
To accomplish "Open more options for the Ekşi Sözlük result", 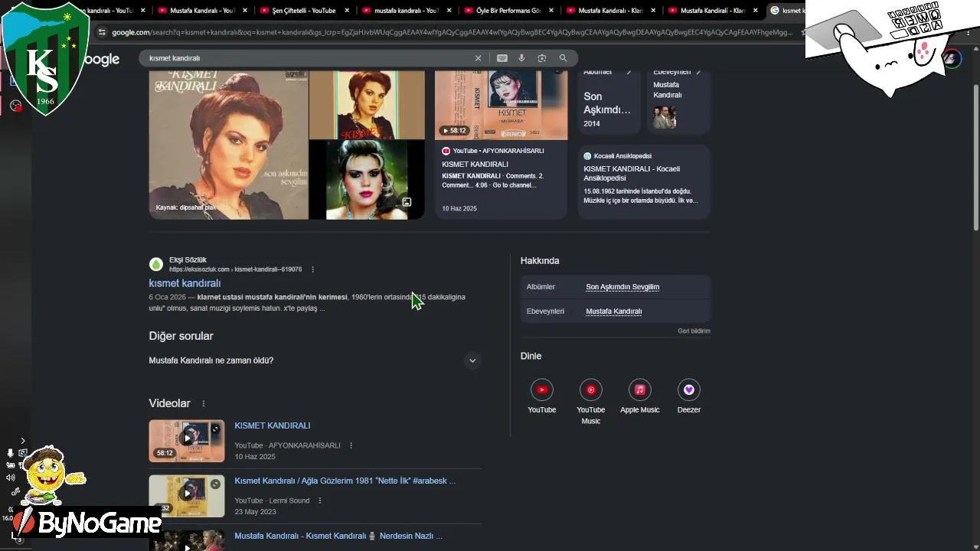I will (x=313, y=269).
